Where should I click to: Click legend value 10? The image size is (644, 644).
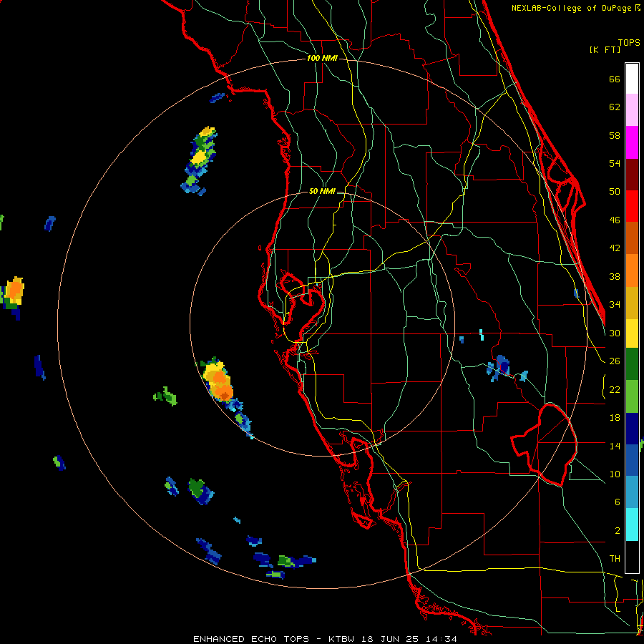click(x=615, y=474)
